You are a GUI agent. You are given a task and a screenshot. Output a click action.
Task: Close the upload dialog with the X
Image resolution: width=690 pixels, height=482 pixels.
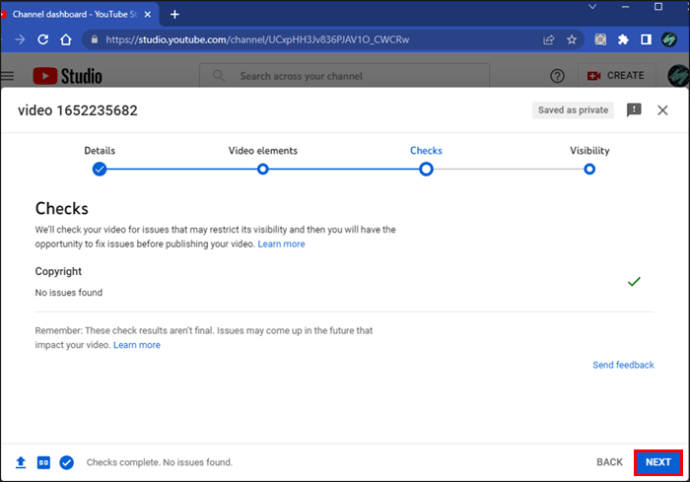662,110
